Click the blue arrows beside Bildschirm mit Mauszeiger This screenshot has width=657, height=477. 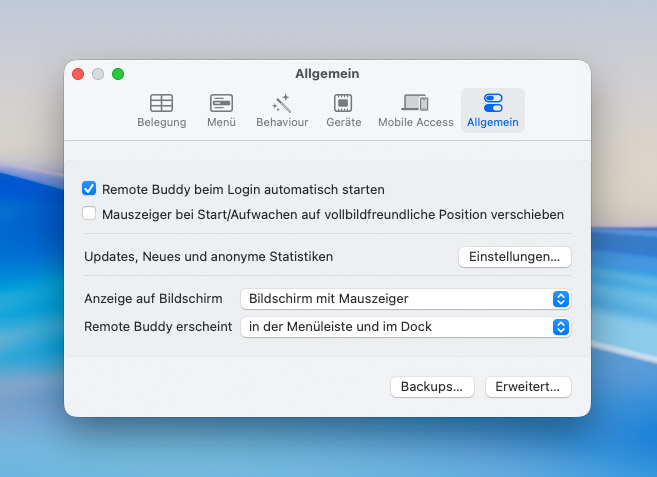pos(561,299)
